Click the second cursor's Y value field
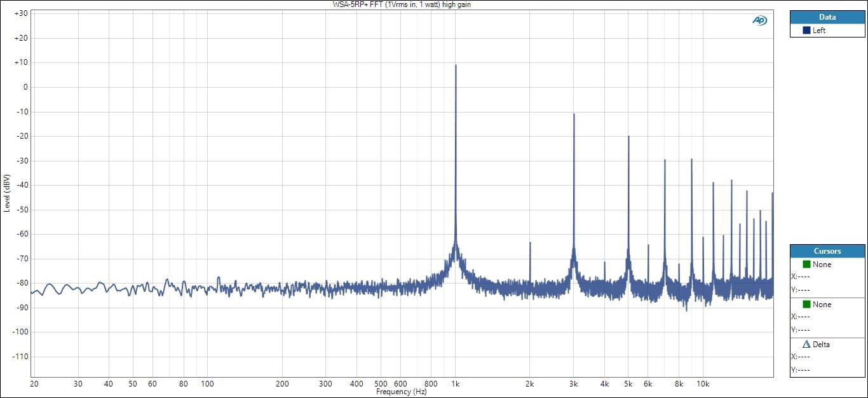The width and height of the screenshot is (868, 398). tap(802, 329)
